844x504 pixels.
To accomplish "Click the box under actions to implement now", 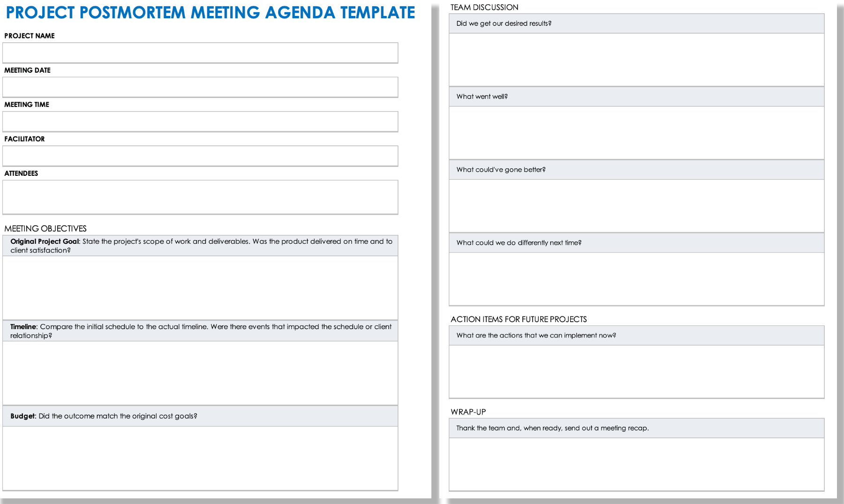I will pos(636,372).
